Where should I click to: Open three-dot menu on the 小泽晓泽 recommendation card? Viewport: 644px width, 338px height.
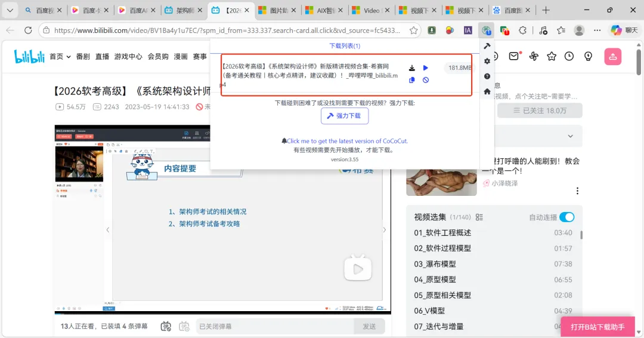click(577, 190)
